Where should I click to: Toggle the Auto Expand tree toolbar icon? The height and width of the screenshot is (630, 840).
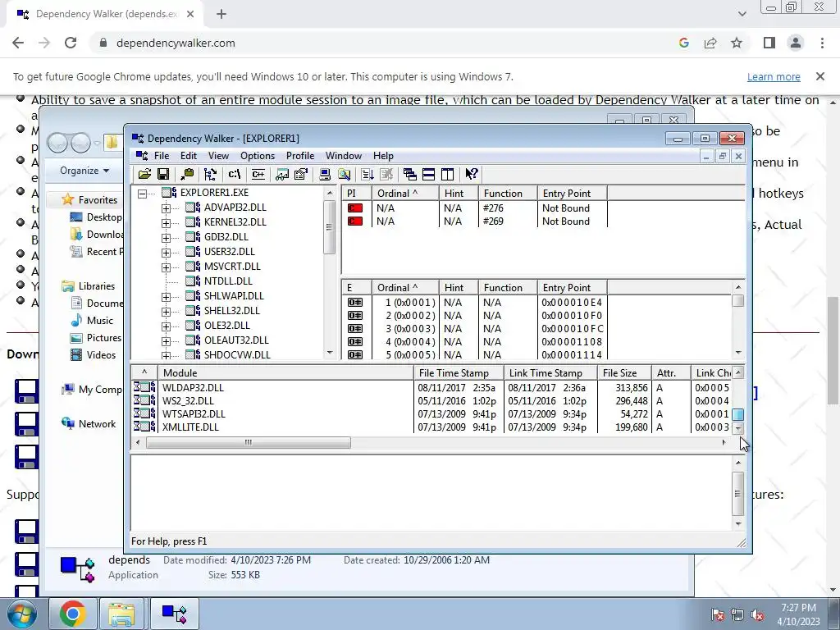[211, 174]
